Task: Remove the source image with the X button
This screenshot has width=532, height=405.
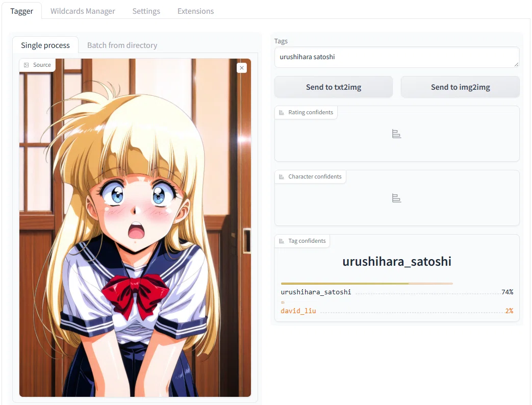Action: pyautogui.click(x=242, y=68)
